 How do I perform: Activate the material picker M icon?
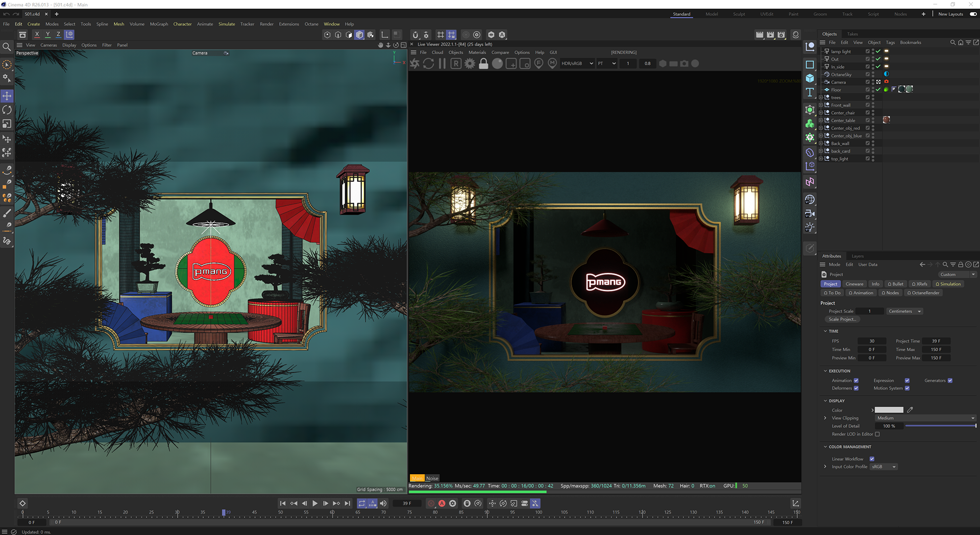tap(552, 64)
